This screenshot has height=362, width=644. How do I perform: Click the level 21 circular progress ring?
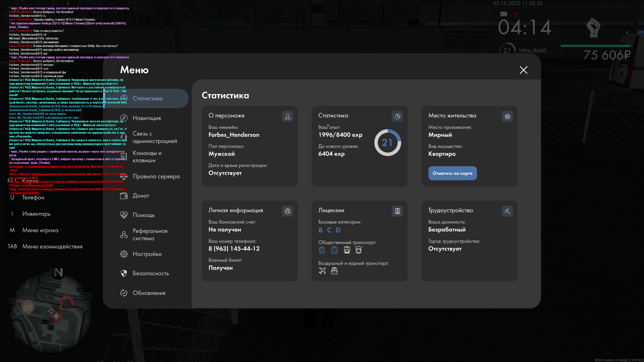[387, 143]
